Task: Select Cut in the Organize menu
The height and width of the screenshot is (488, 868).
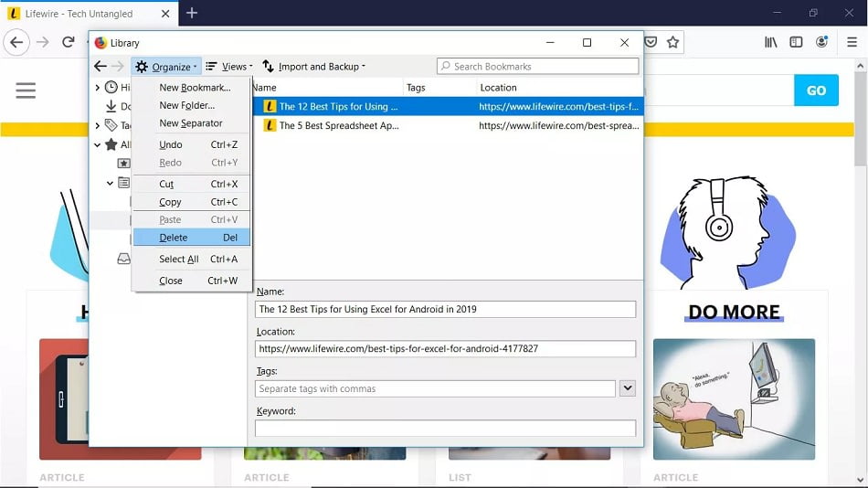Action: 192,184
